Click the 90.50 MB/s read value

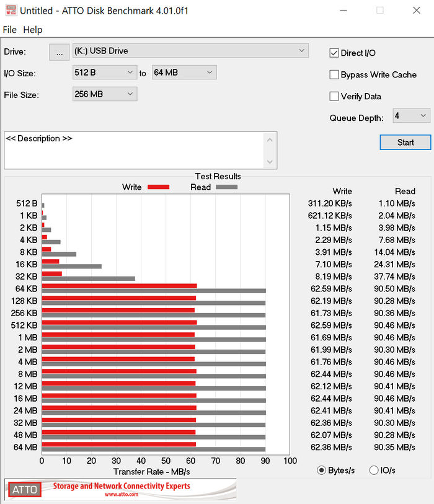[394, 289]
